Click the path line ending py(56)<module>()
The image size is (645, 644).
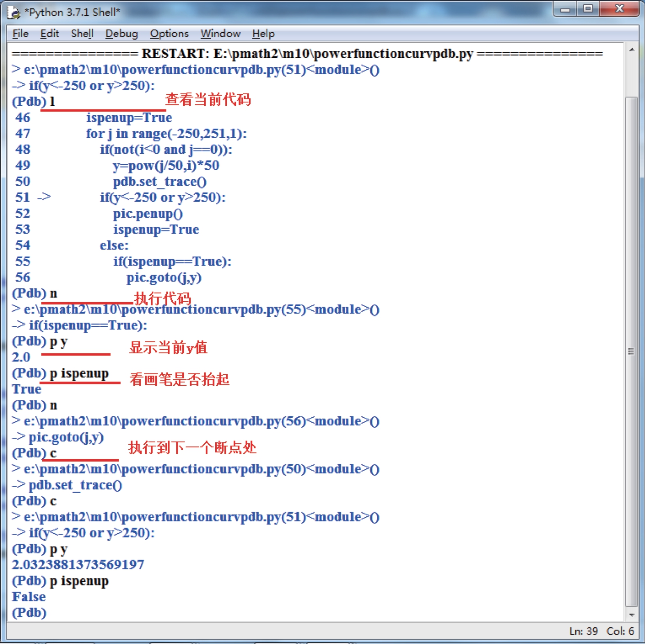click(196, 421)
